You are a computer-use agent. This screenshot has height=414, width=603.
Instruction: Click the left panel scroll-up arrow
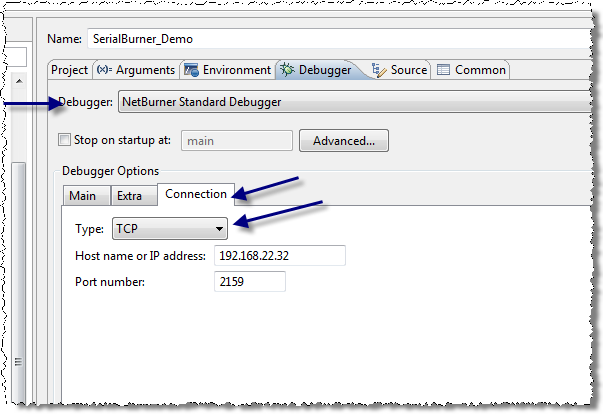click(19, 81)
